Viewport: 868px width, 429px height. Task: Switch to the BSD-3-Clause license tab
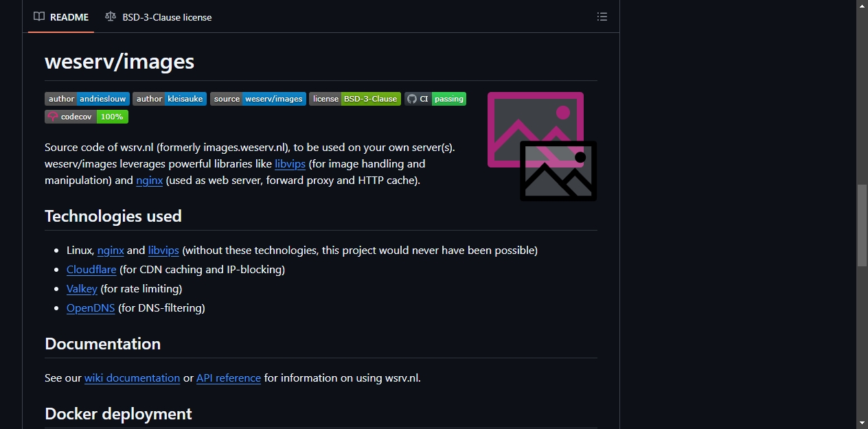[158, 17]
